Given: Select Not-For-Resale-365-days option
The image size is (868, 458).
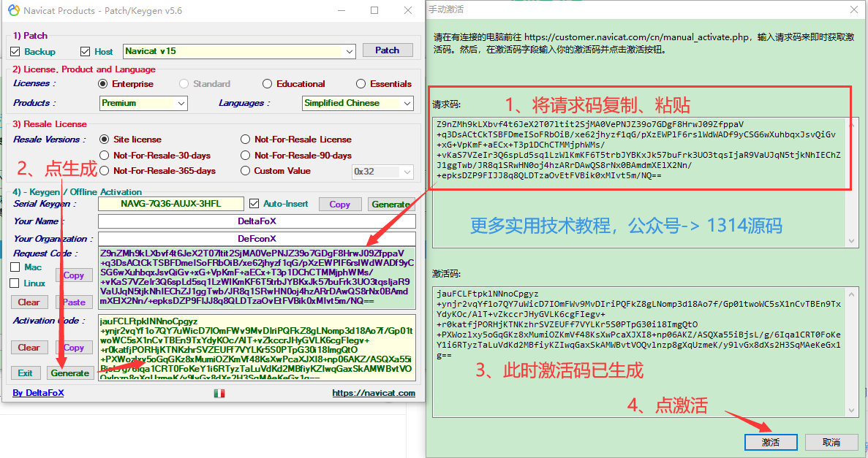Looking at the screenshot, I should click(104, 171).
